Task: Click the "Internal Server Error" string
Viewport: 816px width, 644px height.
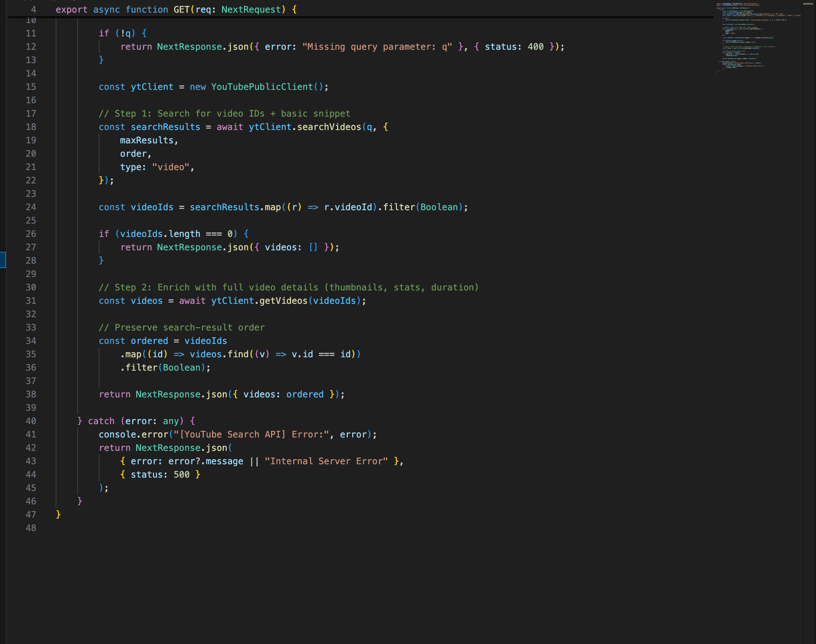Action: 326,461
